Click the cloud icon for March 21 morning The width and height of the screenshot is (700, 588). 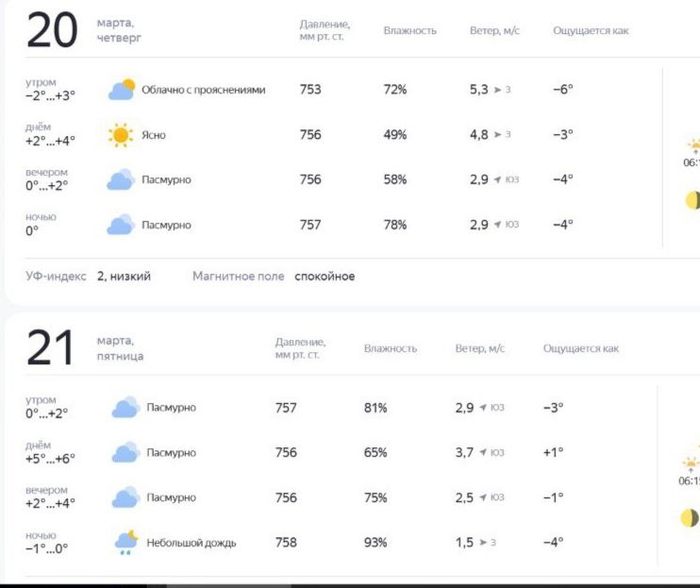click(x=125, y=408)
